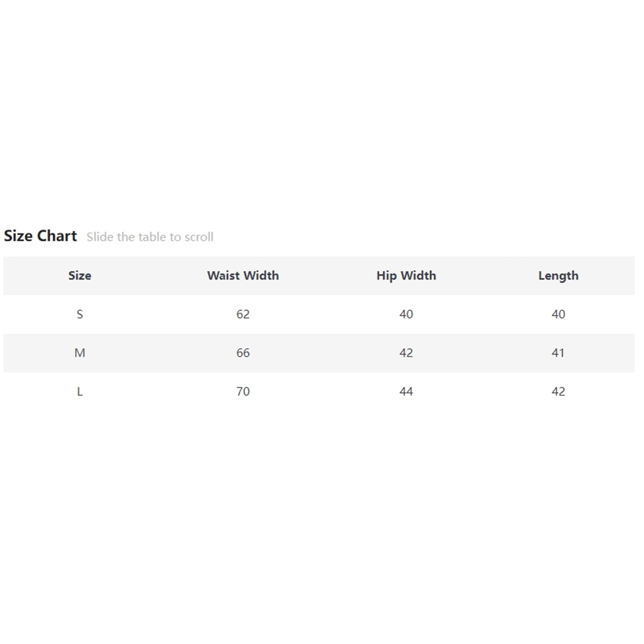Click the shaded M row background

tap(319, 353)
